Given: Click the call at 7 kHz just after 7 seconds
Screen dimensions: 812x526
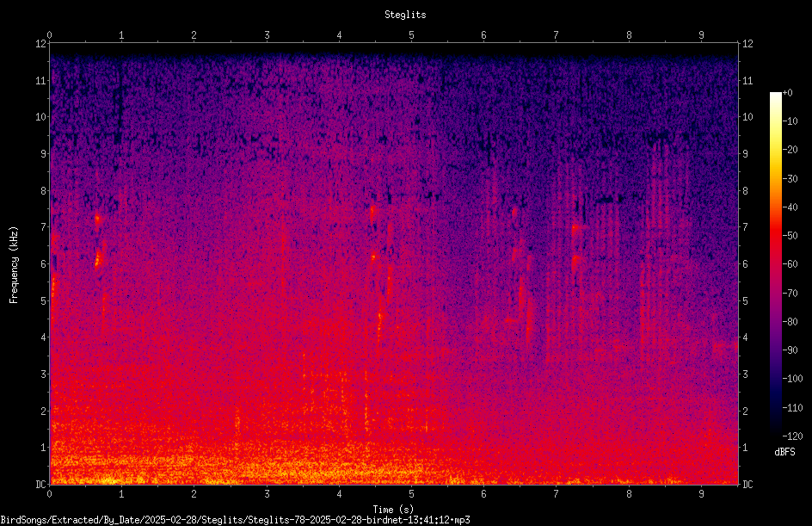Looking at the screenshot, I should (x=575, y=228).
